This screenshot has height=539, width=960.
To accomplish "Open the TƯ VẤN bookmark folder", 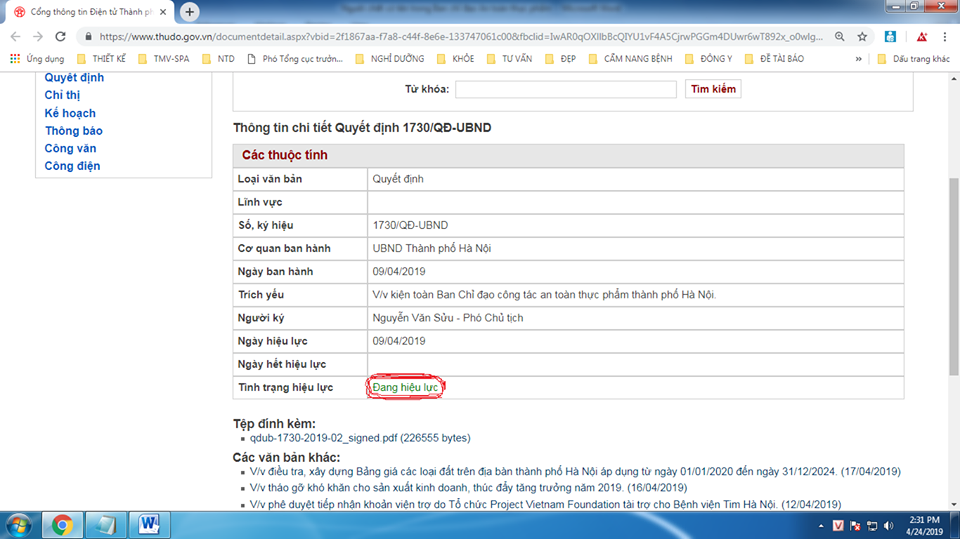I will [x=509, y=59].
